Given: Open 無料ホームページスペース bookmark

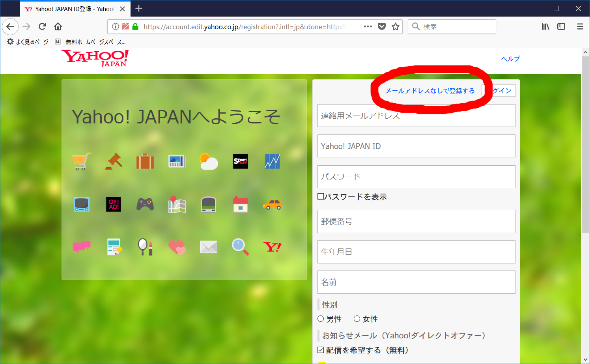Looking at the screenshot, I should (x=91, y=42).
